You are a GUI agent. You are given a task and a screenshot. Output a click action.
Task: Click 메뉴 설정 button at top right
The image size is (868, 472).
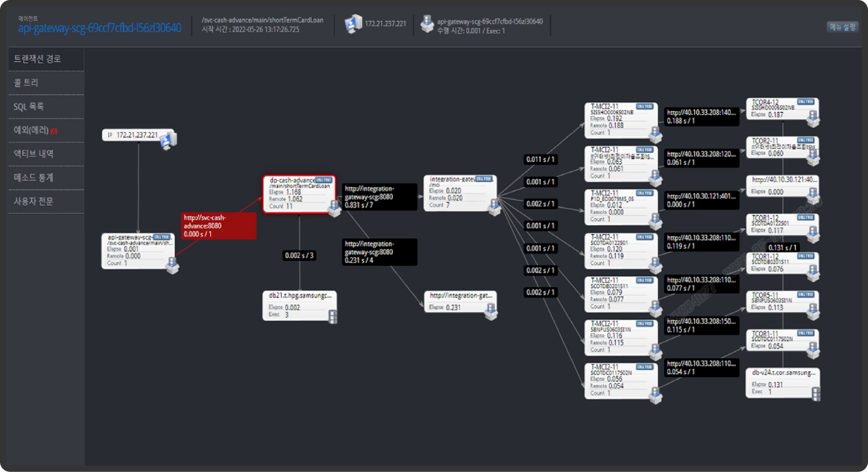[x=842, y=27]
